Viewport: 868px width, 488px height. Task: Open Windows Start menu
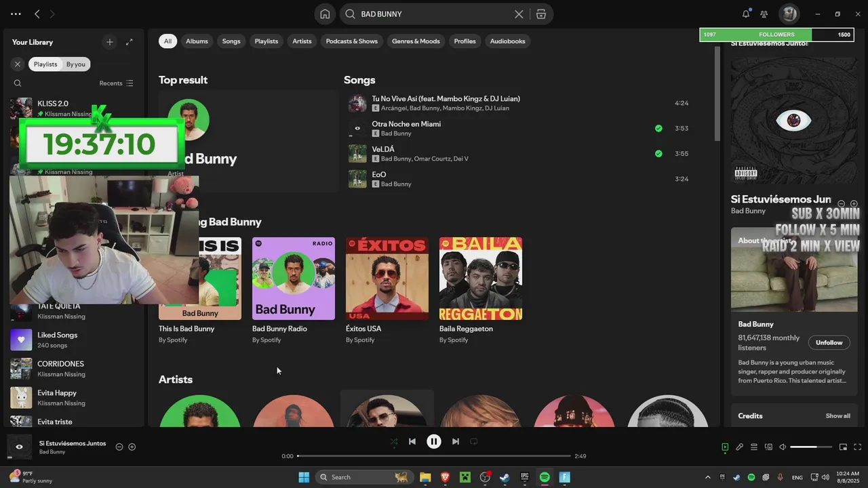(x=304, y=477)
